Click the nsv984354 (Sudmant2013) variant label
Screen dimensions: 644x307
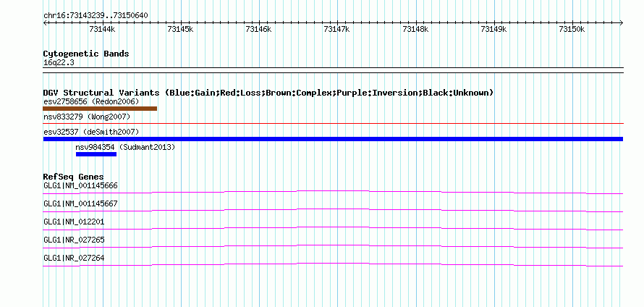[x=125, y=147]
